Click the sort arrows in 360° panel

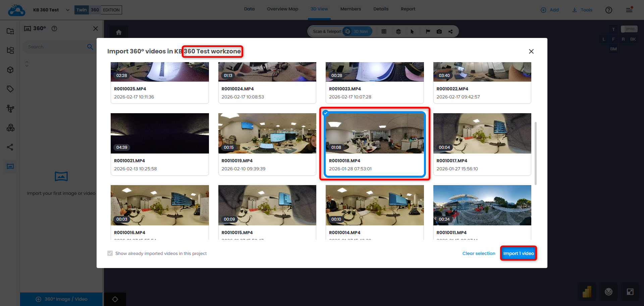[x=27, y=63]
